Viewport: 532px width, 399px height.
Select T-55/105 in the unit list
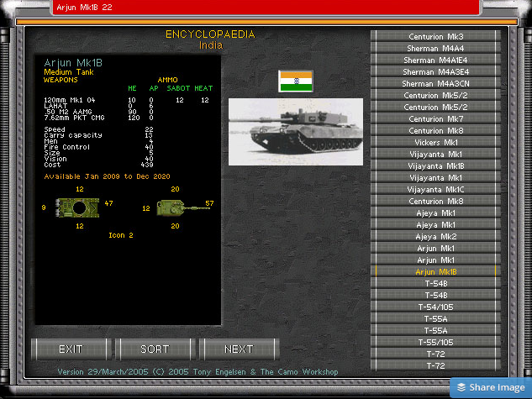click(435, 343)
